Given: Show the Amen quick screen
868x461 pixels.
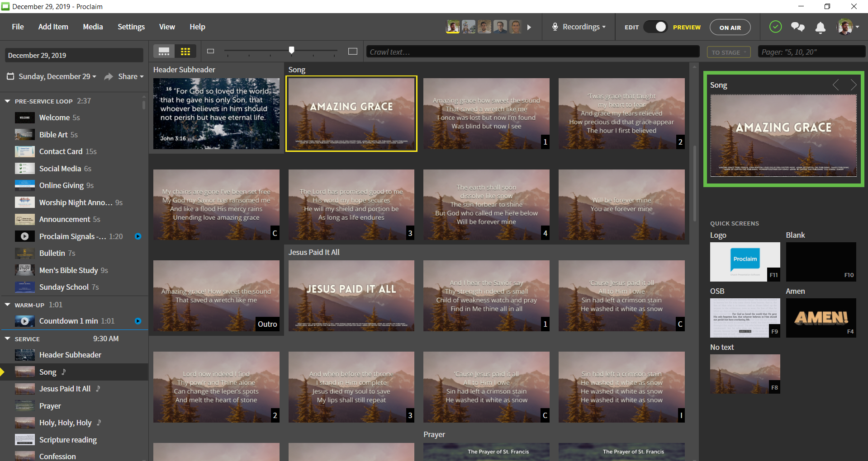Looking at the screenshot, I should pyautogui.click(x=821, y=318).
